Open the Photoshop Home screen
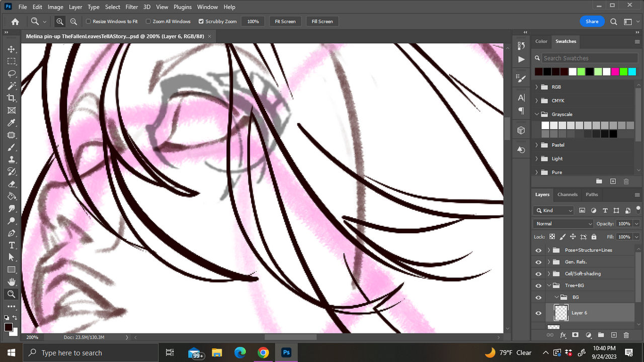The height and width of the screenshot is (362, 644). pyautogui.click(x=14, y=21)
